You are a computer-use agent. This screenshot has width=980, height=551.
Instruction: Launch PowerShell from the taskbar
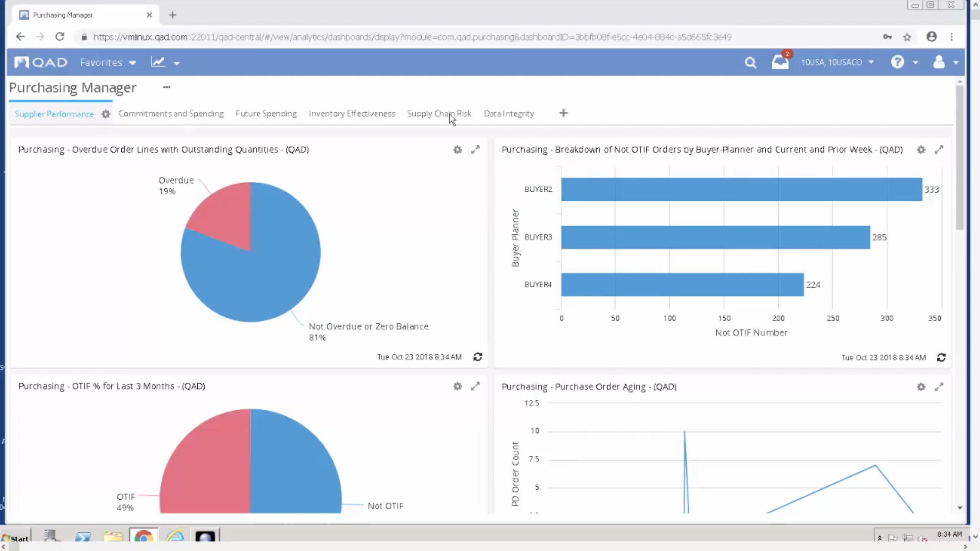coord(83,537)
